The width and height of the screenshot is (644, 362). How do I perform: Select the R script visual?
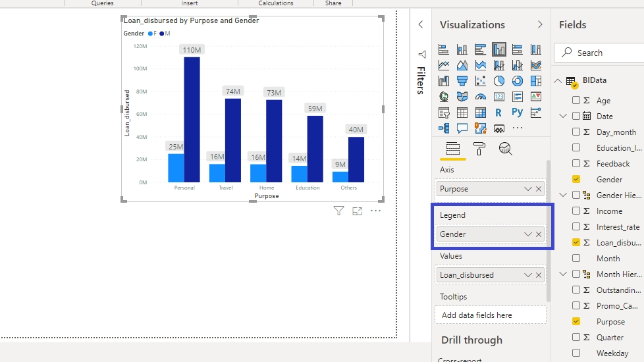(x=499, y=113)
